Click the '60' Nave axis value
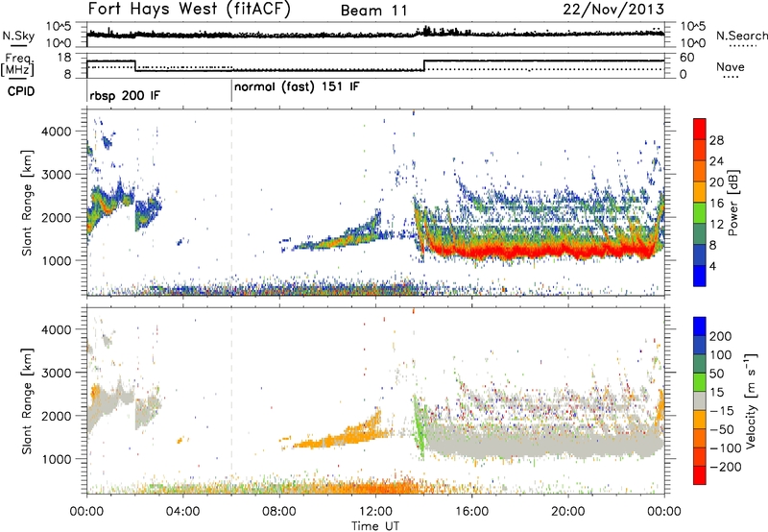Image resolution: width=768 pixels, height=532 pixels. tap(687, 58)
